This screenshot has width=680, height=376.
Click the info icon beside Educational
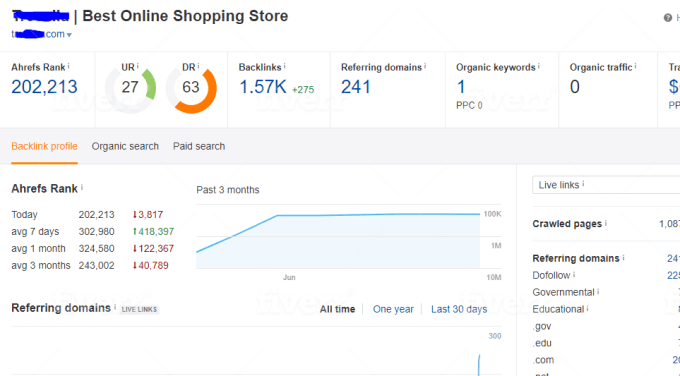coord(588,308)
